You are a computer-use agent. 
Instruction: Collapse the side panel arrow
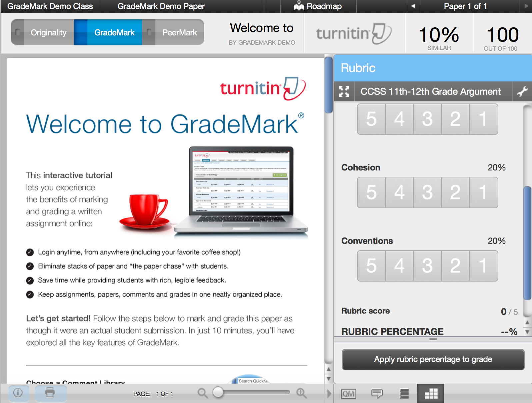click(x=329, y=394)
